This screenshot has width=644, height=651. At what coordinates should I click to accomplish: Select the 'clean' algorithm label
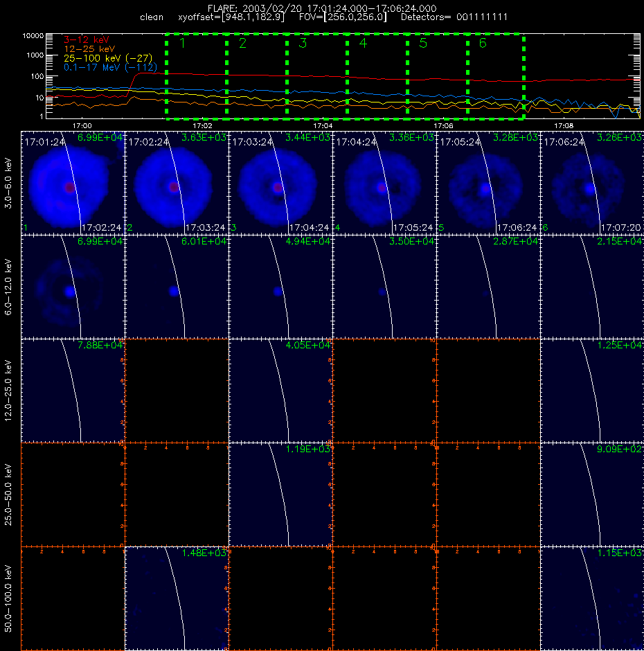point(152,17)
